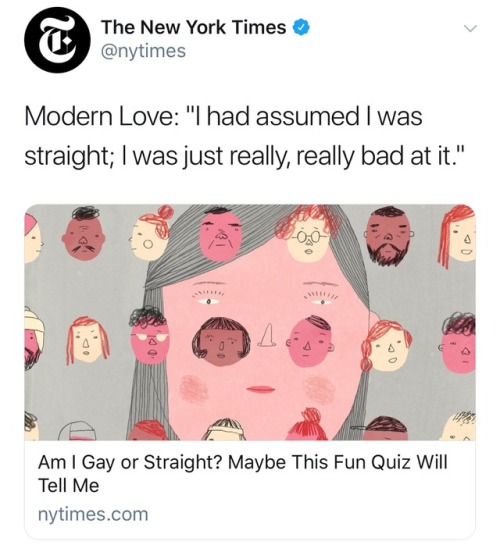
Task: Click the glasses-wearing red-haired face
Action: [x=308, y=235]
